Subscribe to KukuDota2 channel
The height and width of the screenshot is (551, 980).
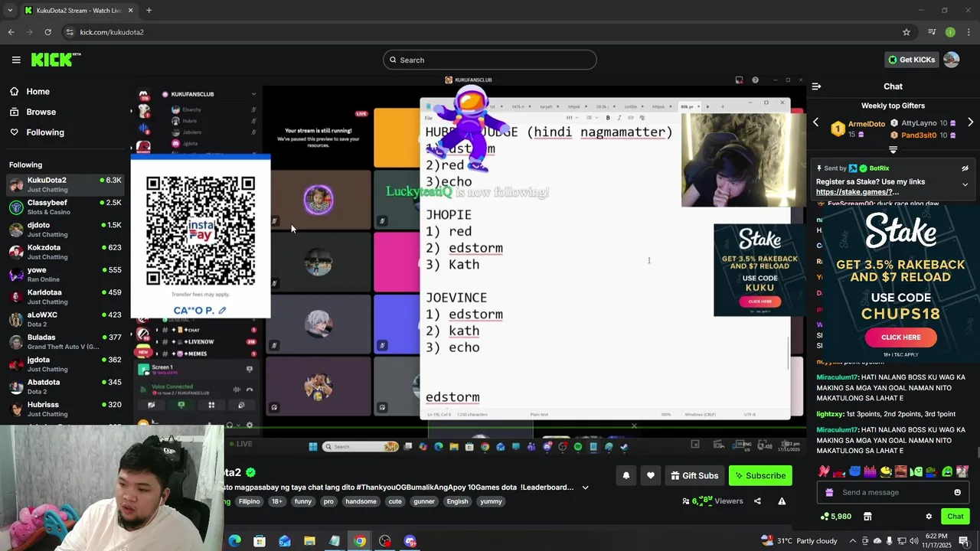pyautogui.click(x=760, y=475)
